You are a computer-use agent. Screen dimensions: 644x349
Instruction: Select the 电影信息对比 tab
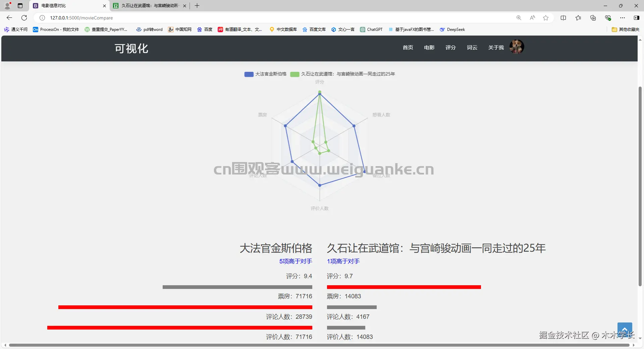69,6
